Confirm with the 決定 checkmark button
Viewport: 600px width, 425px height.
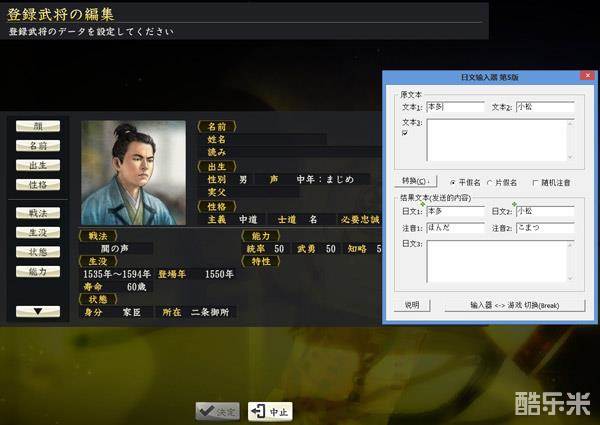pyautogui.click(x=217, y=410)
